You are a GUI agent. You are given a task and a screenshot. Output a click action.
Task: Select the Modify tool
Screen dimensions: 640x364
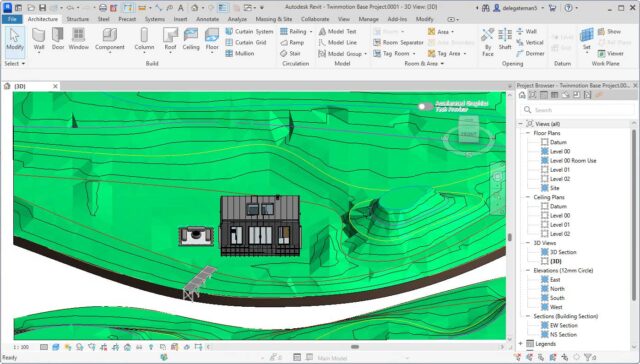tap(15, 40)
